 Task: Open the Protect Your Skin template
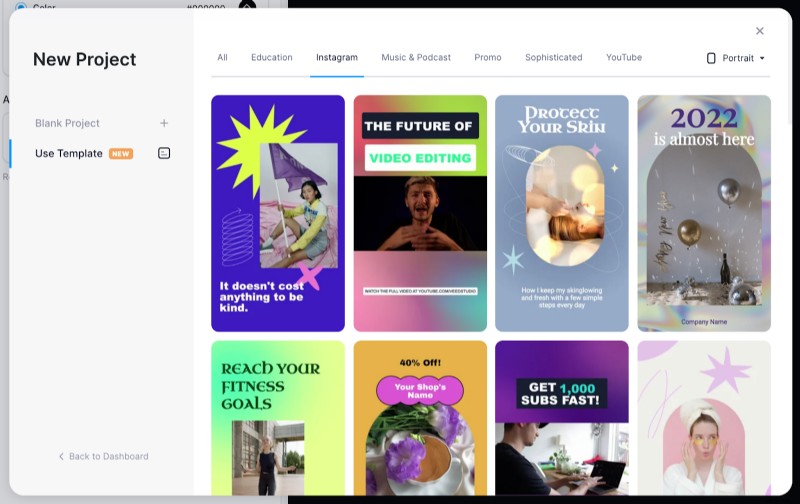[x=562, y=213]
